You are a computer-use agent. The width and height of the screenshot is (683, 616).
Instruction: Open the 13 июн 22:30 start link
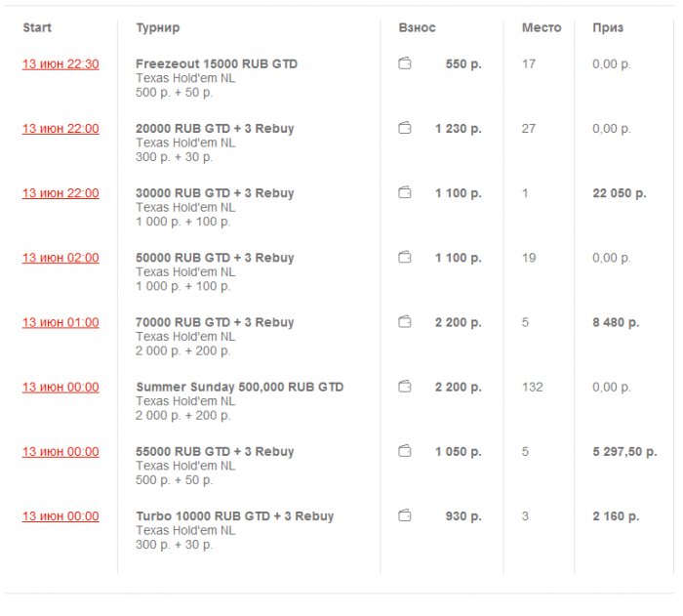point(60,64)
